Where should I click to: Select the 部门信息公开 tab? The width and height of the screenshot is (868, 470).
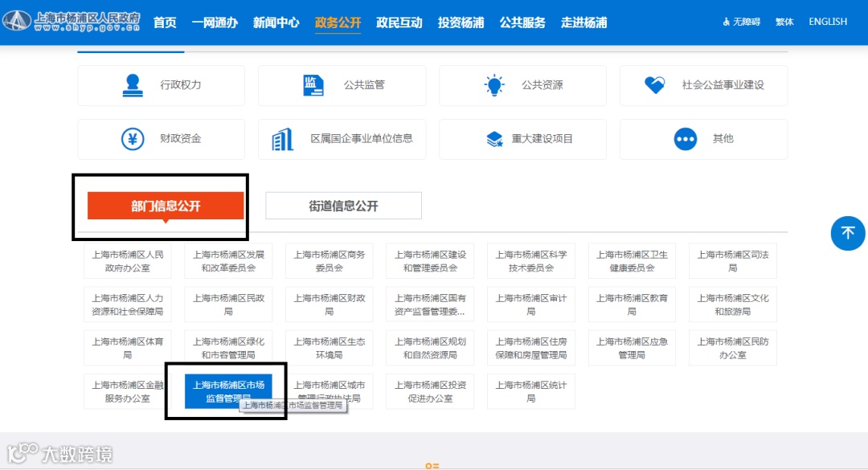click(166, 206)
